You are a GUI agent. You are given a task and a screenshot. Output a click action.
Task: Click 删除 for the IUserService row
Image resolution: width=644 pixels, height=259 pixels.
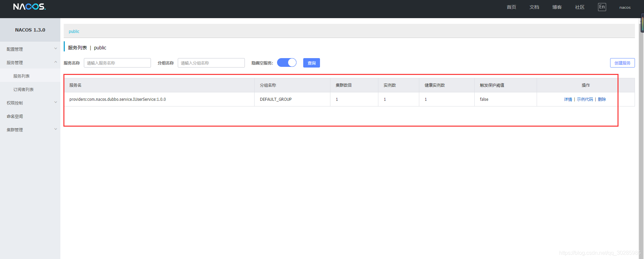602,99
